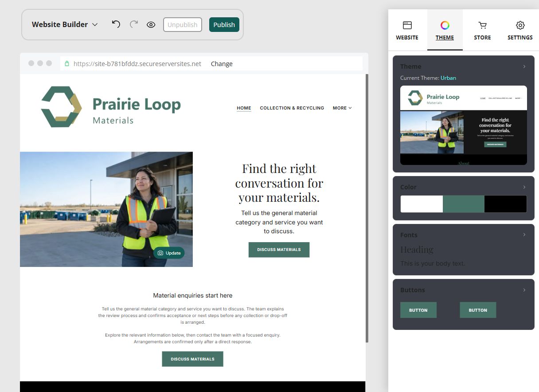Viewport: 539px width, 392px height.
Task: Toggle preview with the eye icon
Action: click(x=151, y=25)
